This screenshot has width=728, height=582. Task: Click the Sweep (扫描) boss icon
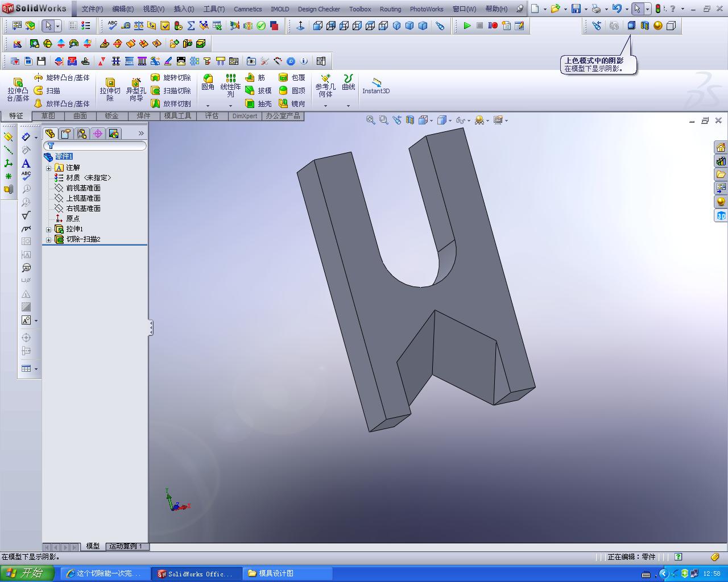click(x=39, y=90)
